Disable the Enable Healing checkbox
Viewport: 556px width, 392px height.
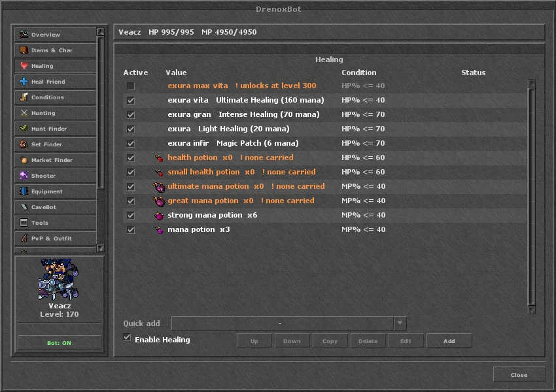[x=127, y=337]
